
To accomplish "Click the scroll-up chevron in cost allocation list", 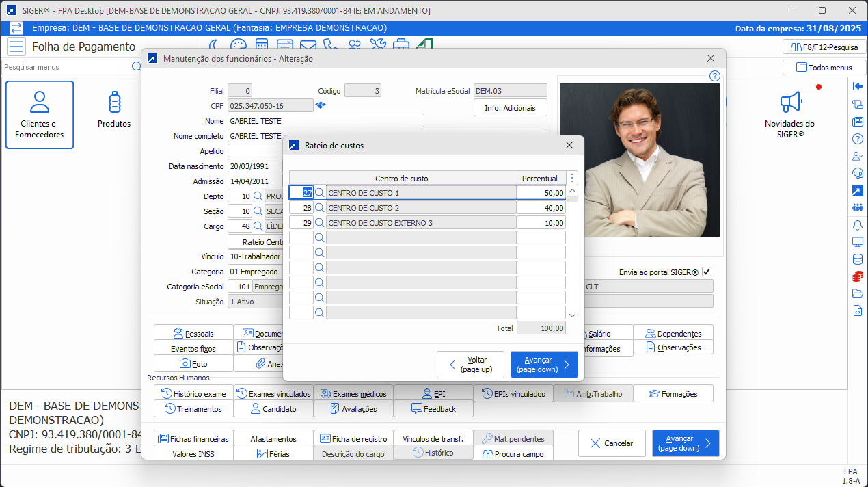I will (x=572, y=192).
